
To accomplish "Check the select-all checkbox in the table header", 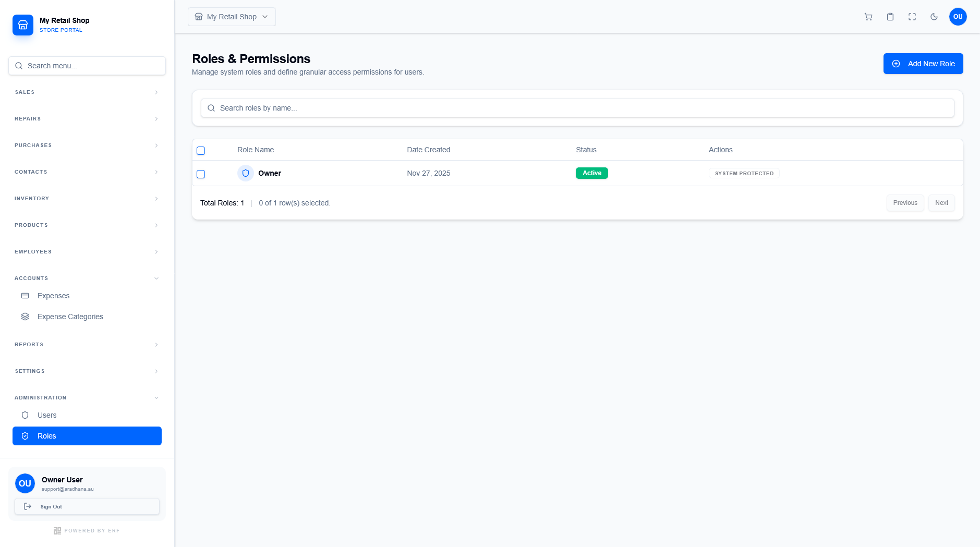I will click(201, 150).
